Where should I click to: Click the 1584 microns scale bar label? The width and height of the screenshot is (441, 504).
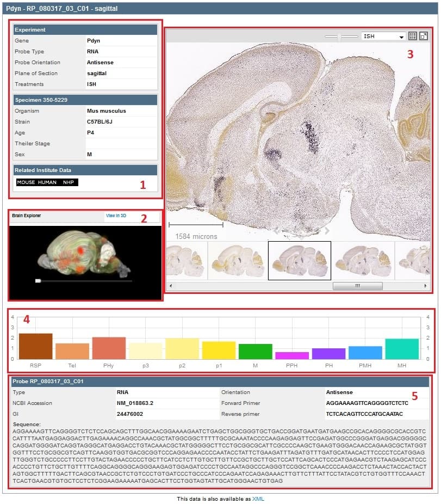tap(196, 237)
